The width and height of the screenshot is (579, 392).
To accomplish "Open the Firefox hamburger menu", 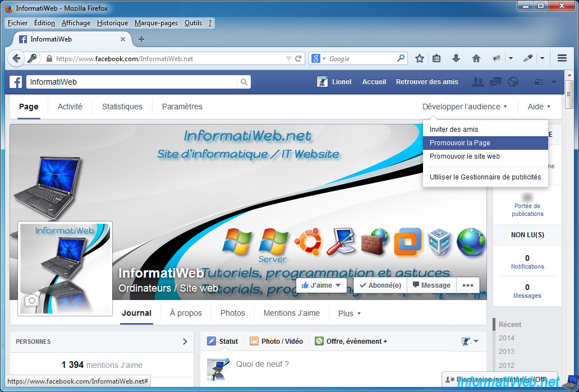I will 562,58.
